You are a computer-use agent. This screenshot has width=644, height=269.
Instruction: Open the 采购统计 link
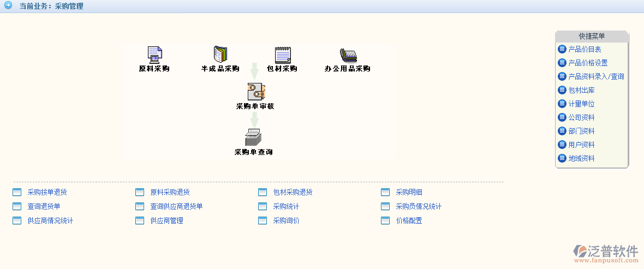click(x=287, y=206)
